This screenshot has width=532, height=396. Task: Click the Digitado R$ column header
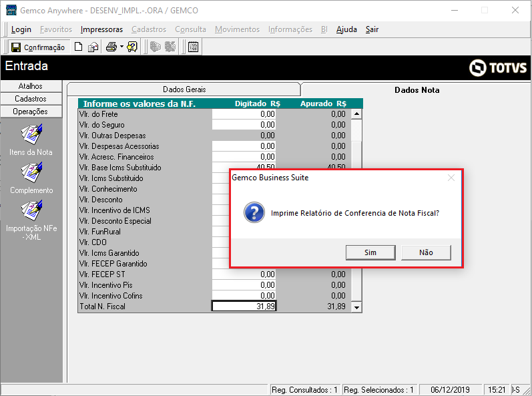[258, 104]
